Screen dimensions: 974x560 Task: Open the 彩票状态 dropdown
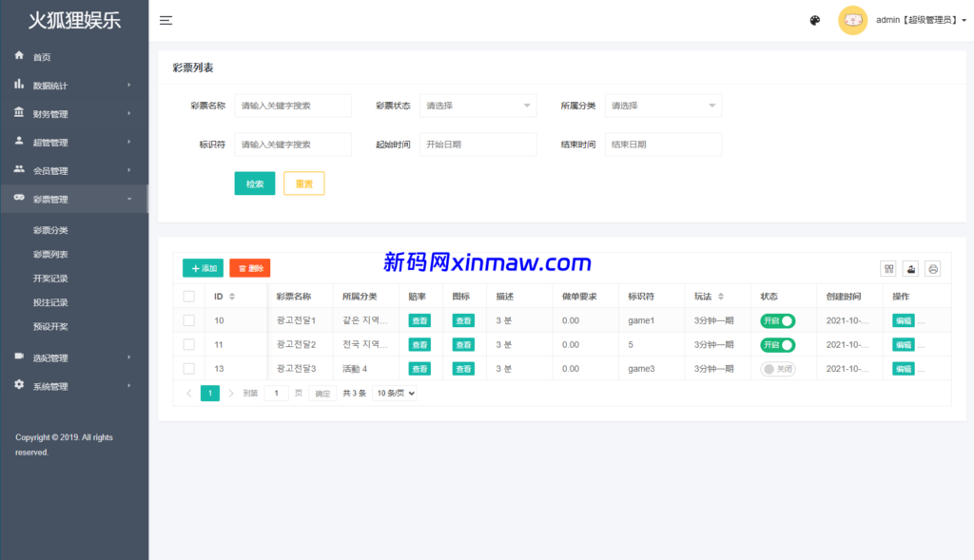coord(478,106)
